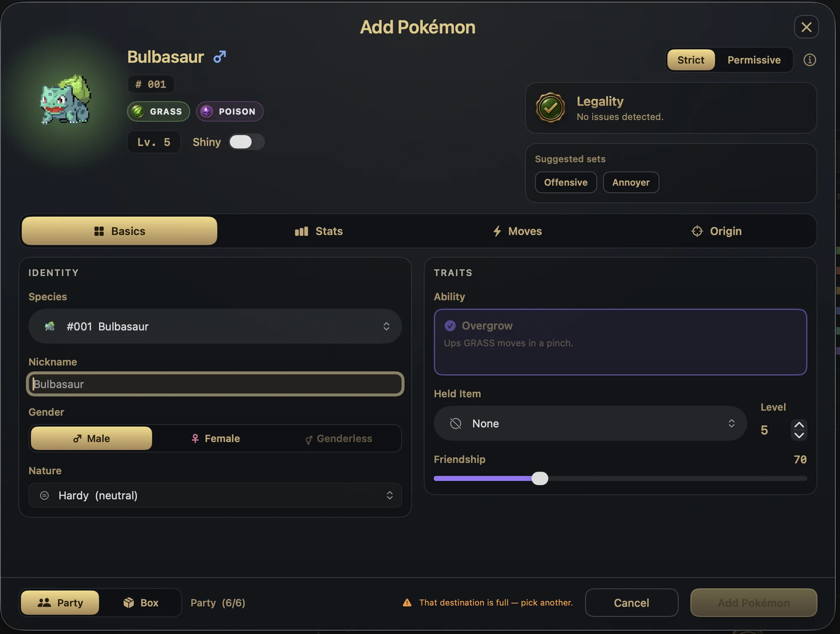
Task: Click the Cancel button
Action: [631, 602]
